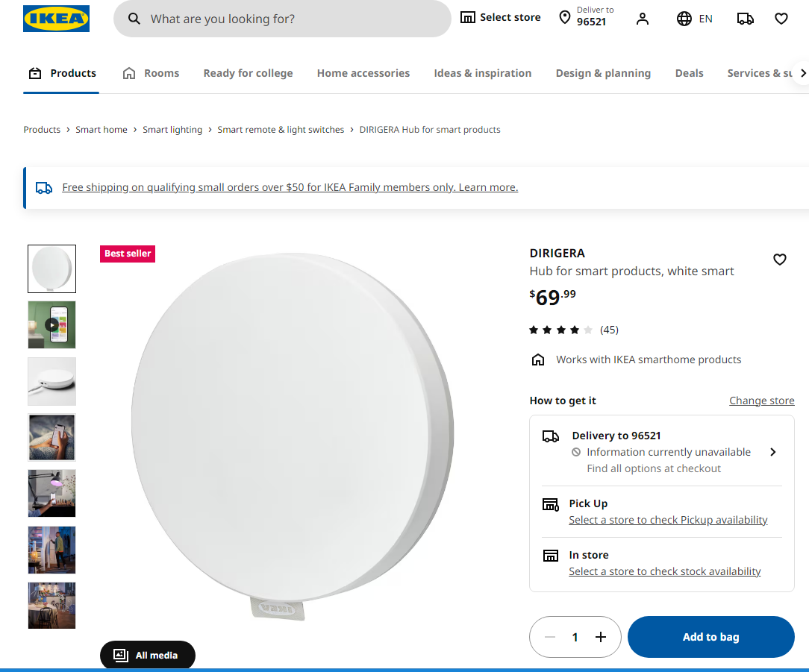Open the user account profile icon
The width and height of the screenshot is (809, 672).
pos(642,19)
